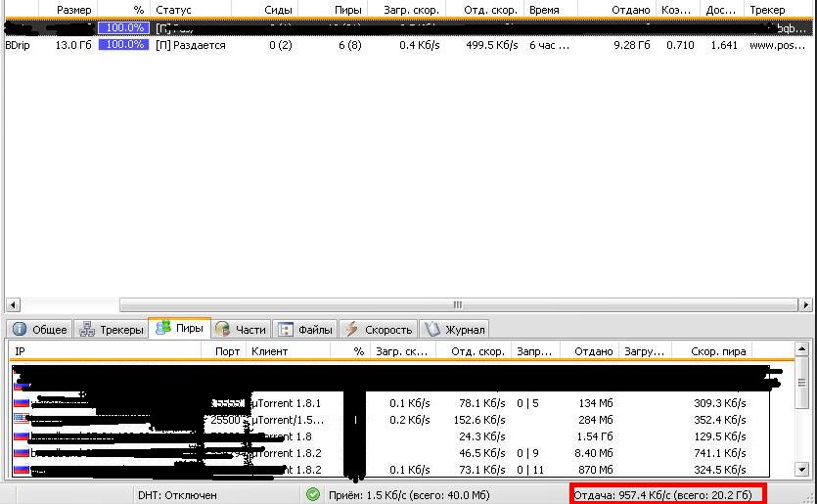Select the Пиры tab

coord(180,328)
